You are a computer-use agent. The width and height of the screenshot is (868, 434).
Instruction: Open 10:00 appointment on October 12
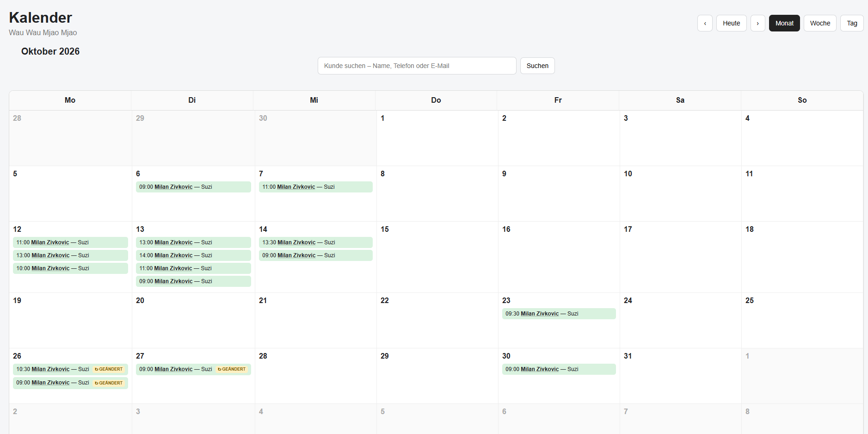tap(70, 268)
